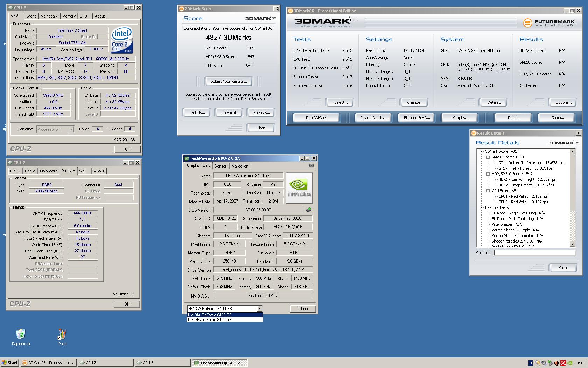Switch to 3DMark06 Professional taskbar button
Viewport: 588px width, 368px height.
[x=48, y=363]
